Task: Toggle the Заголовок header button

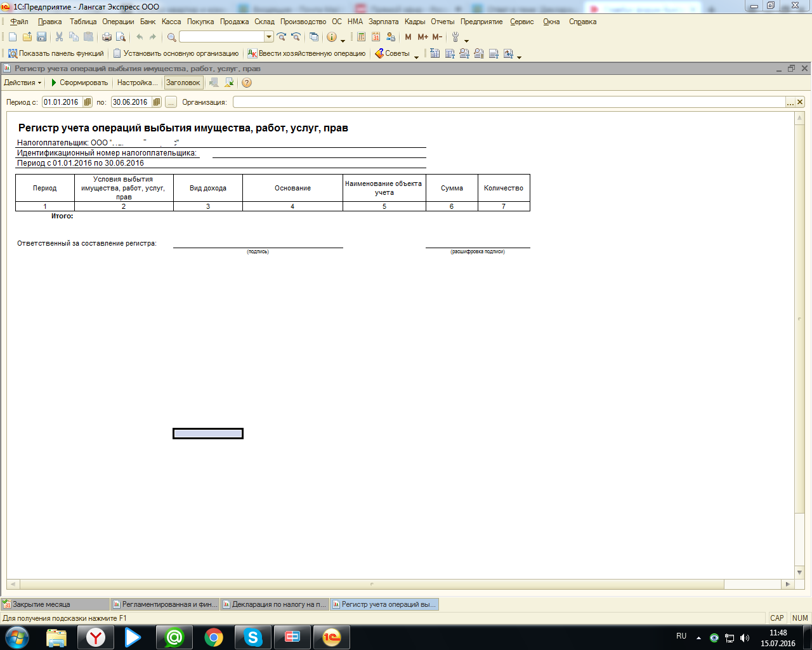Action: click(x=183, y=83)
